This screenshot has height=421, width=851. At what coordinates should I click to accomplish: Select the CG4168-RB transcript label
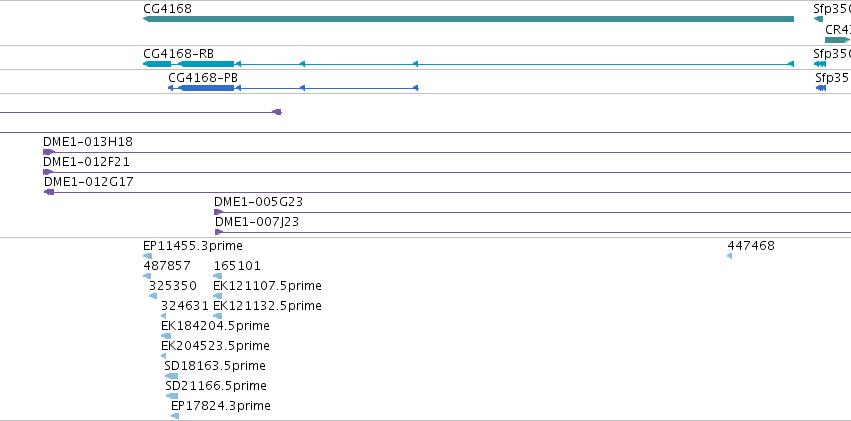(x=179, y=54)
